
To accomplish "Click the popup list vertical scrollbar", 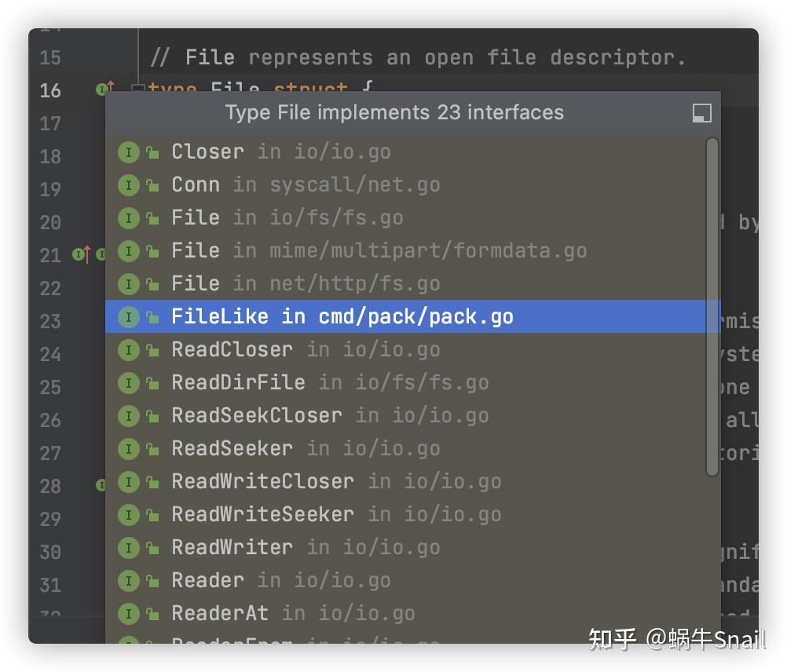I will [712, 306].
